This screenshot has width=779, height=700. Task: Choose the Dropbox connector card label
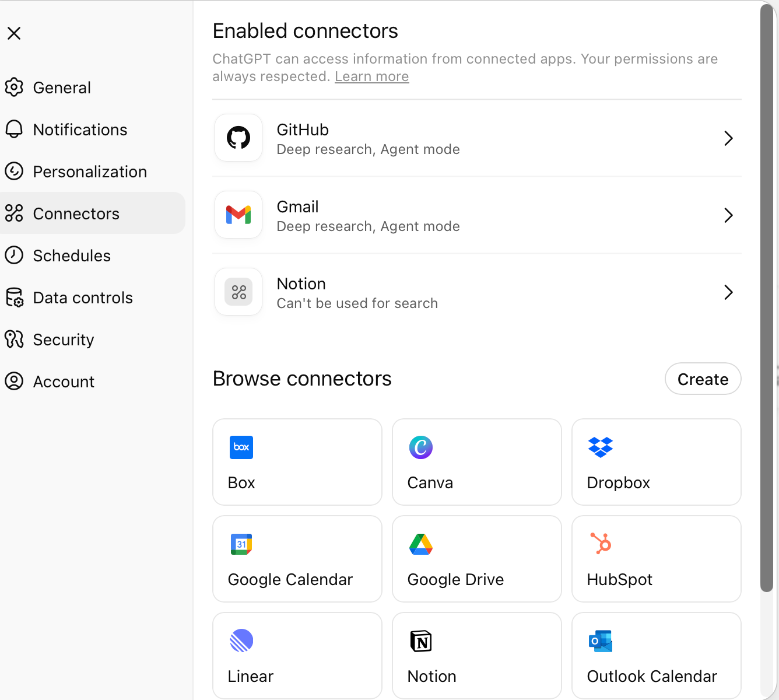click(x=619, y=483)
